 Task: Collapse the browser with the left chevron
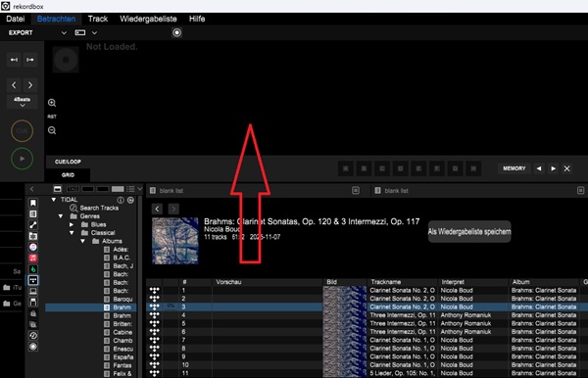tap(31, 189)
